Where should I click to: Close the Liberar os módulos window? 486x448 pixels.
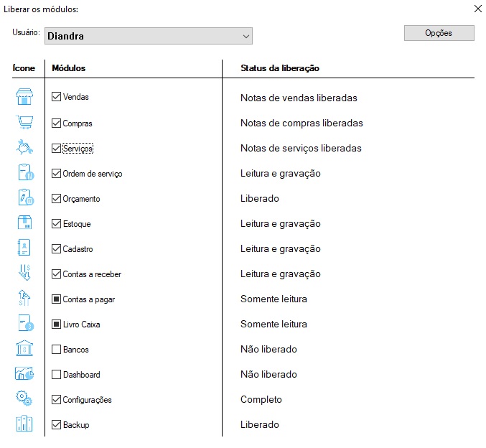[x=477, y=9]
